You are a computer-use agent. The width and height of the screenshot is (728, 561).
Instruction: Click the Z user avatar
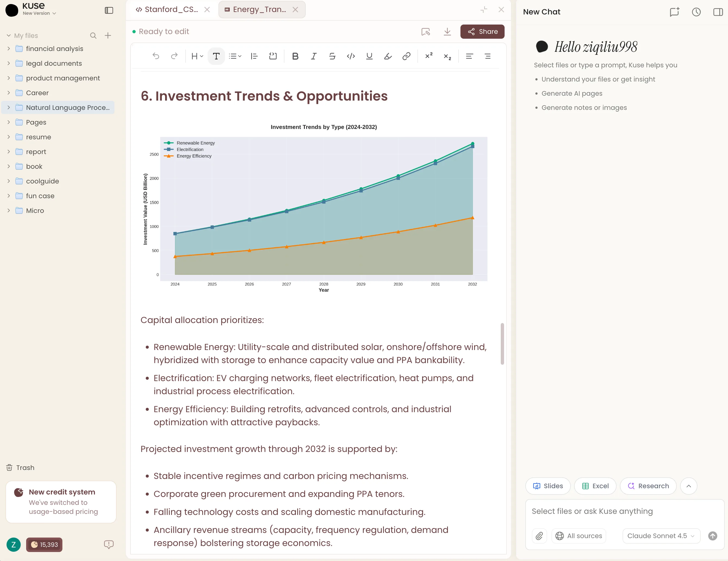point(14,545)
